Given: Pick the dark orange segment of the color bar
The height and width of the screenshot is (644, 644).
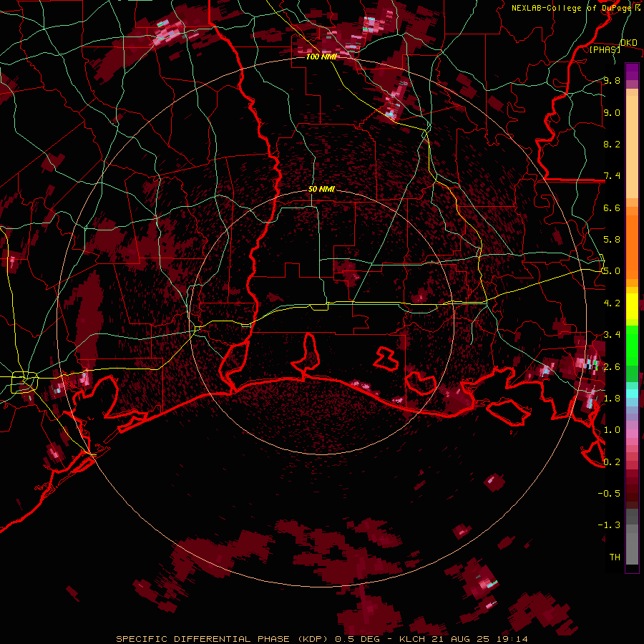Looking at the screenshot, I should [632, 243].
